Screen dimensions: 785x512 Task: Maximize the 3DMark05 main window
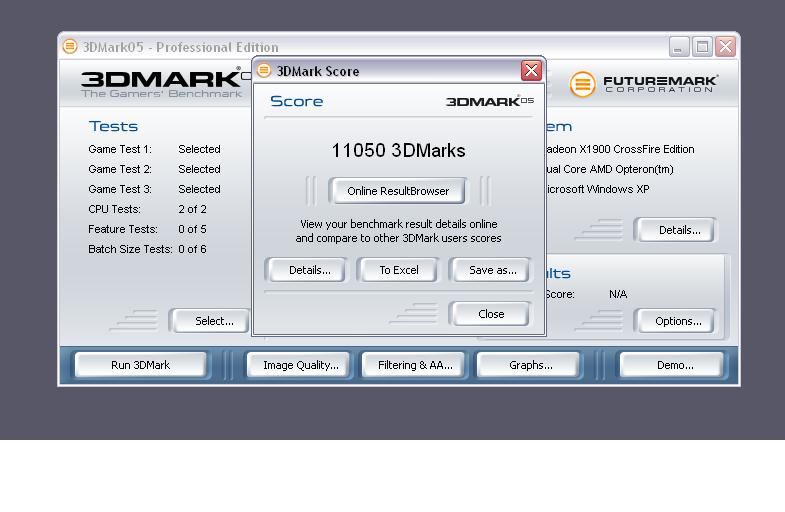tap(702, 47)
